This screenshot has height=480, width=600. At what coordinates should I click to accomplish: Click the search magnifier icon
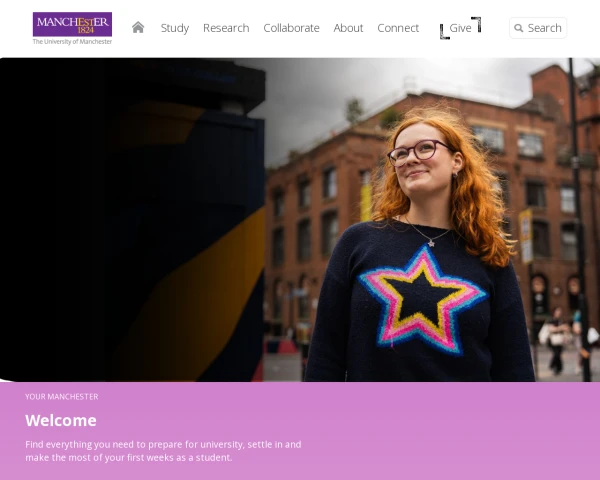point(518,28)
